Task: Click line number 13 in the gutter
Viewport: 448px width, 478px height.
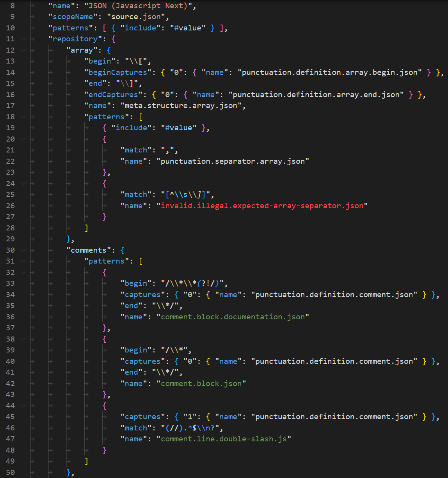Action: click(10, 61)
